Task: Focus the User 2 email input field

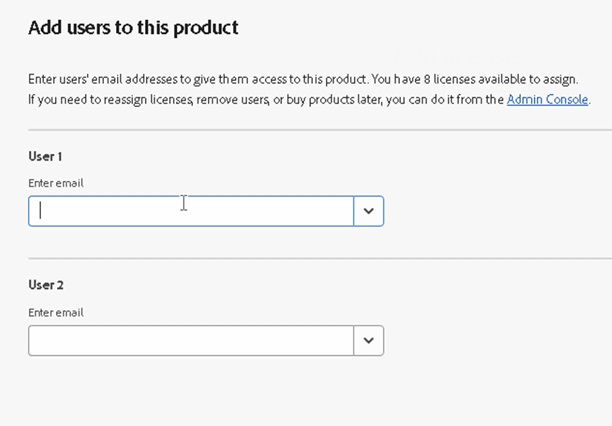Action: 190,341
